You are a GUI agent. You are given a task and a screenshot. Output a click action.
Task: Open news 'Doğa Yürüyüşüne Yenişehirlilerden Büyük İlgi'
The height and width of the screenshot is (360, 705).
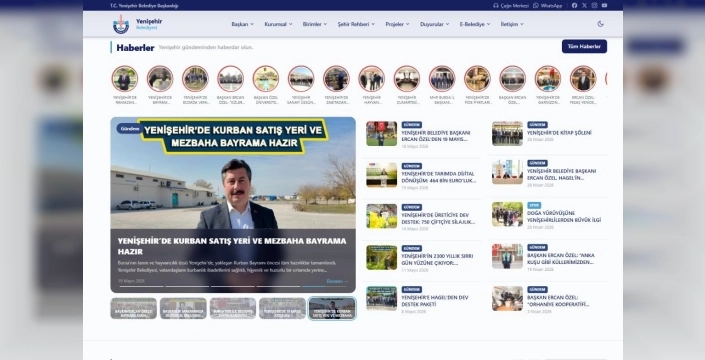[x=564, y=216]
